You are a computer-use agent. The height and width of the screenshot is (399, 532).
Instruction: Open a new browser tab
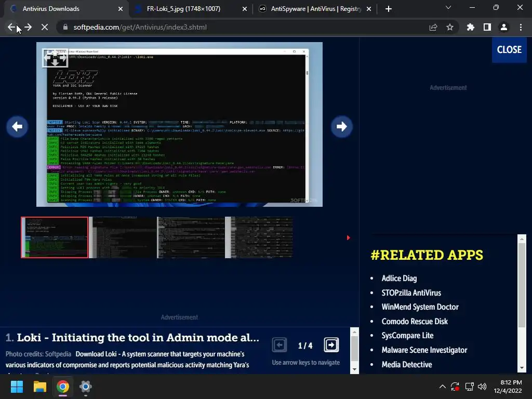coord(389,9)
